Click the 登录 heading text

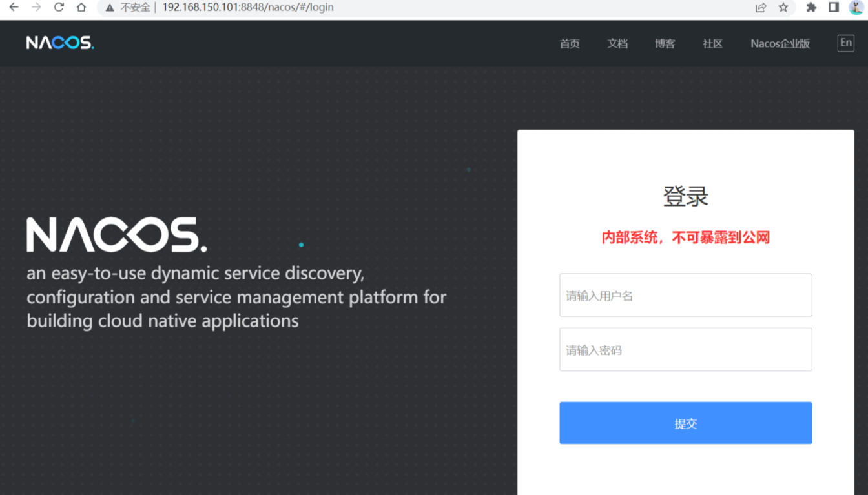[686, 196]
